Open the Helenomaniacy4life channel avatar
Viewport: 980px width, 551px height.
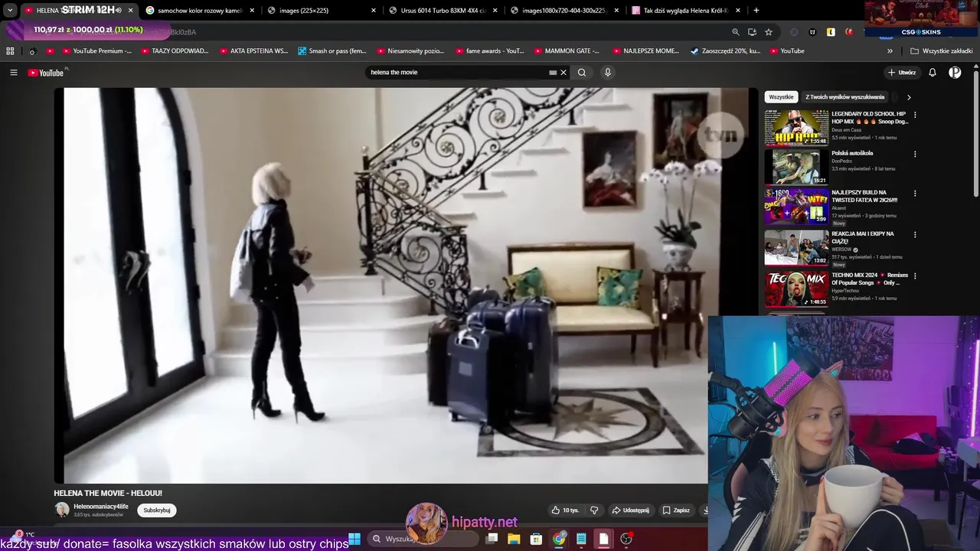[62, 510]
